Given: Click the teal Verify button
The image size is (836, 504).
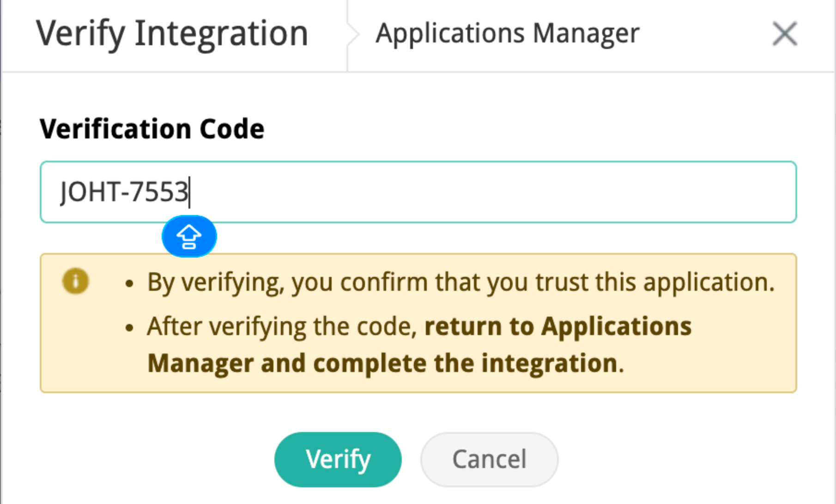Looking at the screenshot, I should [338, 459].
